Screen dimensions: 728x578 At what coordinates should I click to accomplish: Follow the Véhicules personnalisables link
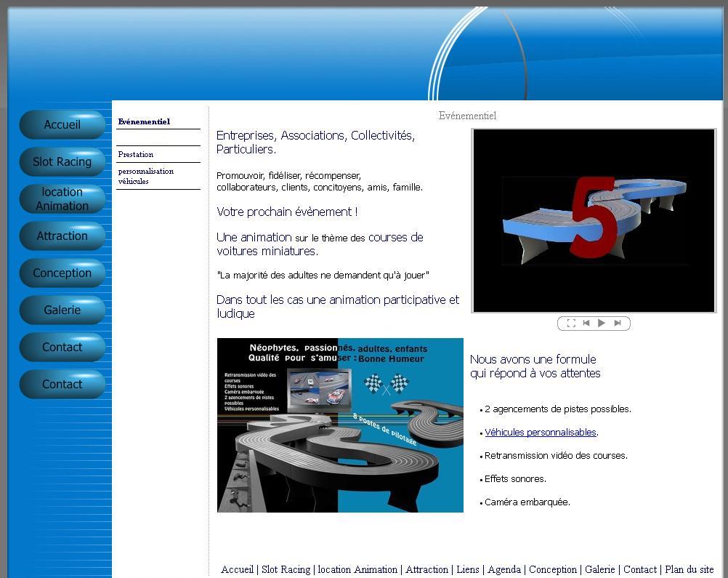click(x=541, y=433)
